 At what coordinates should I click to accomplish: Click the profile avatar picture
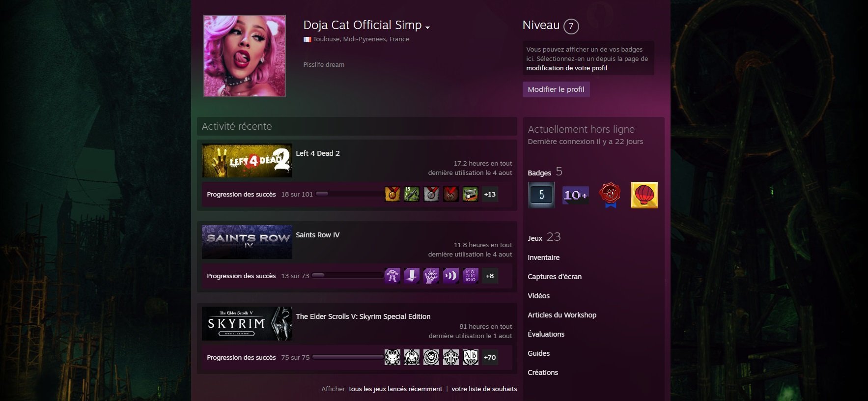245,56
